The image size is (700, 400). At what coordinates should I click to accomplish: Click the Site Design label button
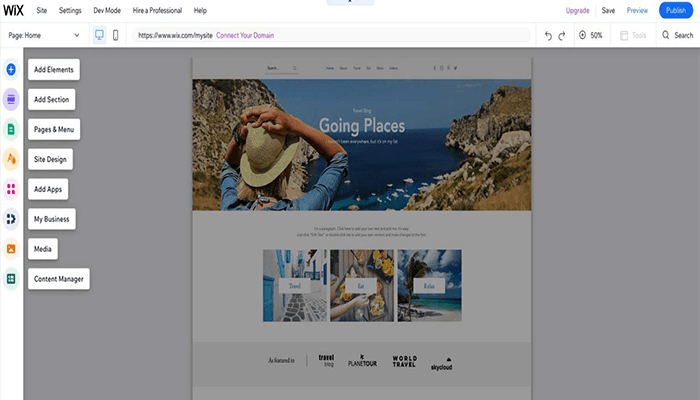point(50,159)
